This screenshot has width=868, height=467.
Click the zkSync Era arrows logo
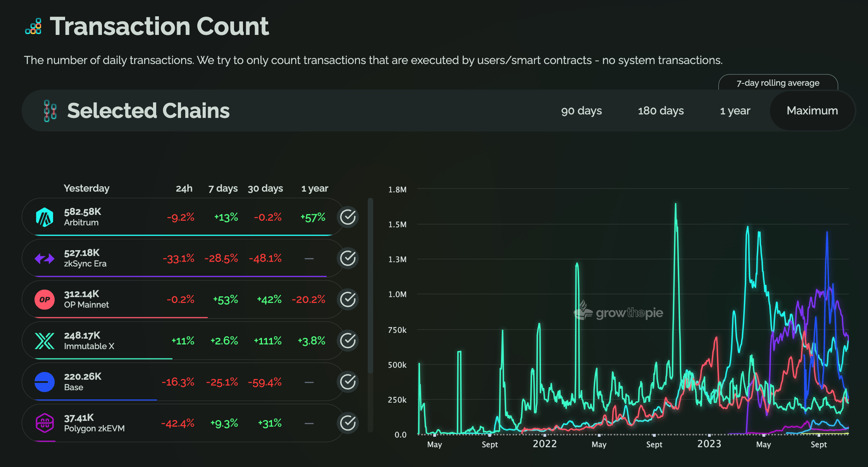pyautogui.click(x=45, y=258)
